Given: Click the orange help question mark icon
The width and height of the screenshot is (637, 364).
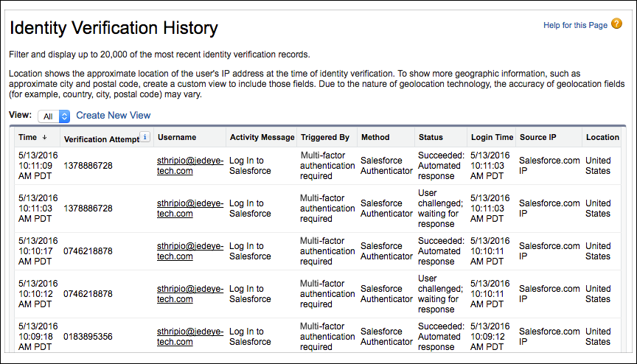Looking at the screenshot, I should (616, 24).
